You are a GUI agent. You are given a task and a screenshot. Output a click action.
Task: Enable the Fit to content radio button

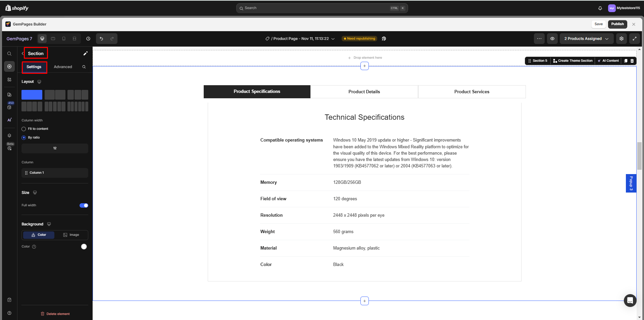pyautogui.click(x=23, y=129)
